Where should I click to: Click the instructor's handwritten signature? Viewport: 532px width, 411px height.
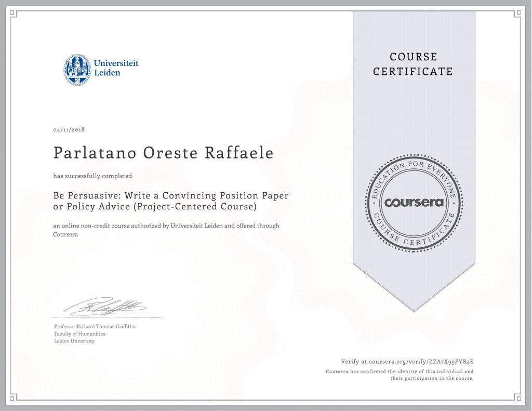point(105,306)
